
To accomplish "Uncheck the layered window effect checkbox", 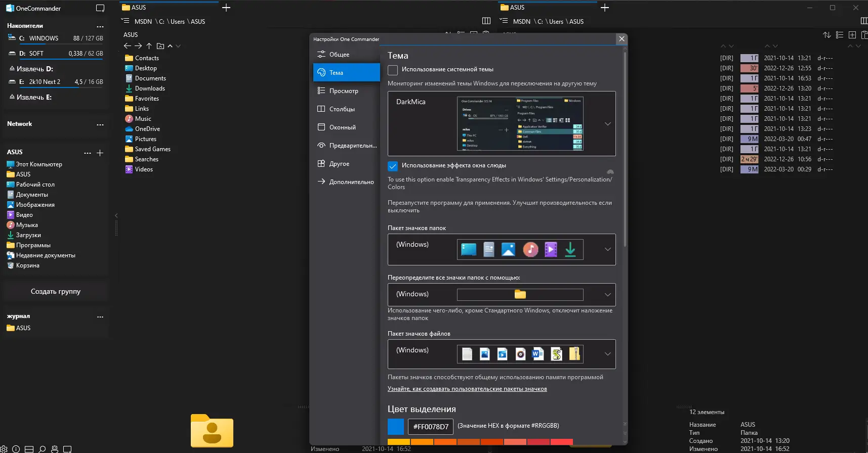I will [x=393, y=166].
